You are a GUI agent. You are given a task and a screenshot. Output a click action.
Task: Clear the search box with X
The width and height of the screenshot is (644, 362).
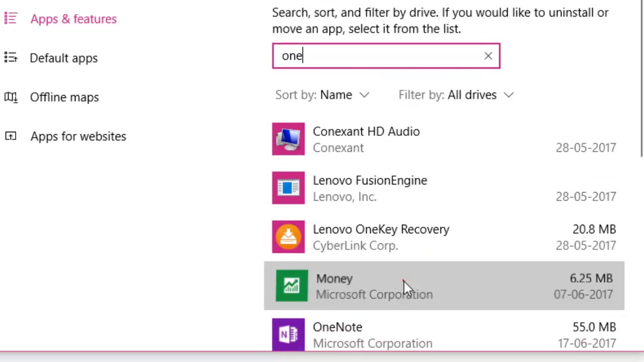pos(488,56)
